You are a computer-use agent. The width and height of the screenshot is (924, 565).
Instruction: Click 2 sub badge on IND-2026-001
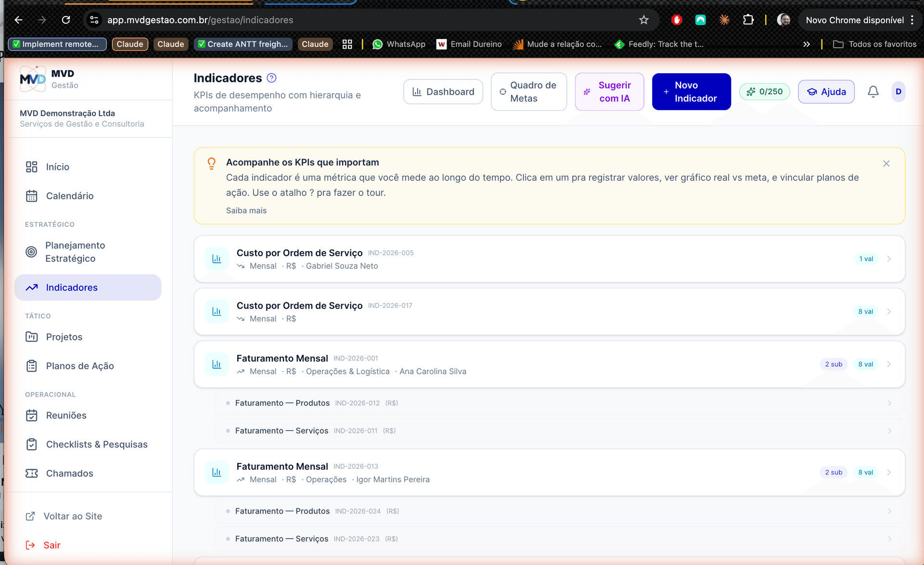tap(834, 364)
